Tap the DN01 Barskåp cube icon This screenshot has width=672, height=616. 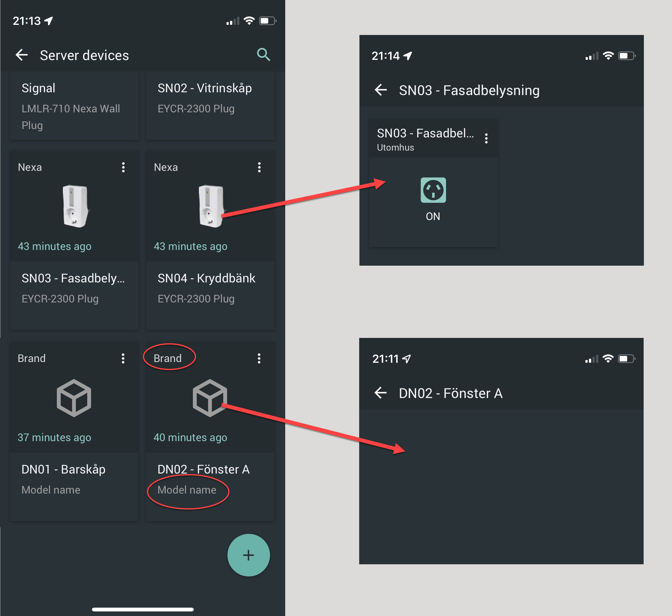point(74,398)
